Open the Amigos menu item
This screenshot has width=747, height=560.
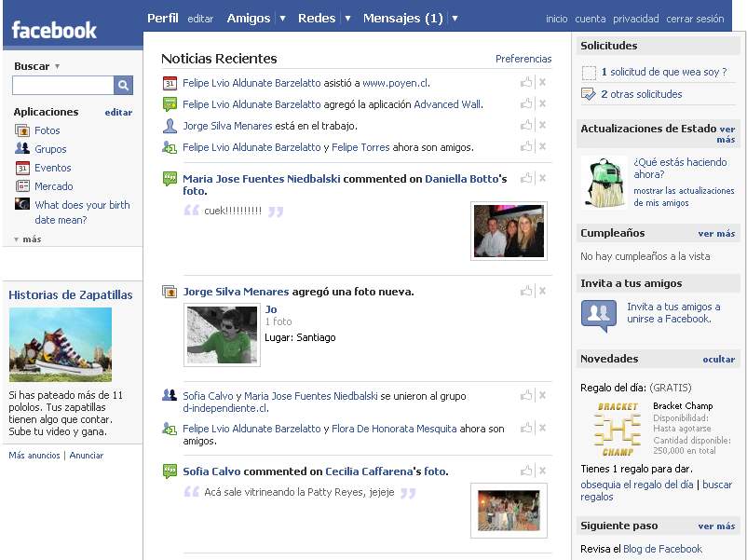coord(248,18)
